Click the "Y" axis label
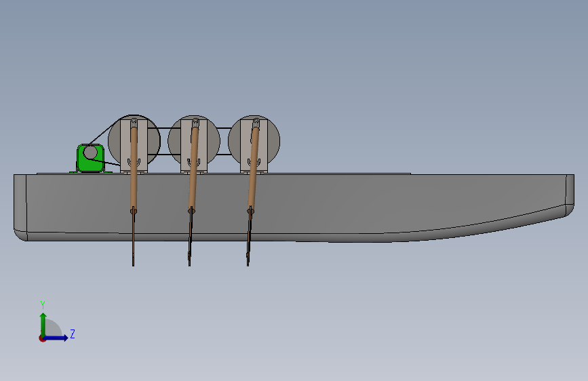Screen dimensions: 588x381 43,304
